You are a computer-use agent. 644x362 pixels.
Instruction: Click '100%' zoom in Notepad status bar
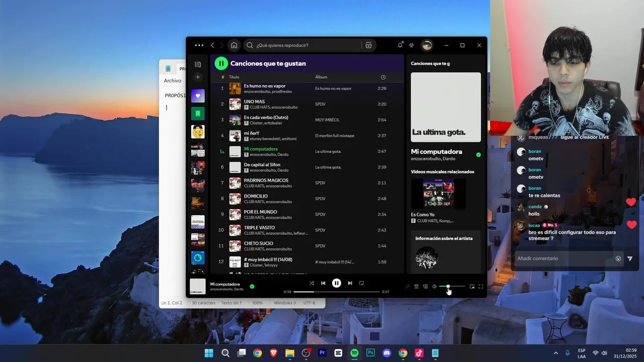258,303
